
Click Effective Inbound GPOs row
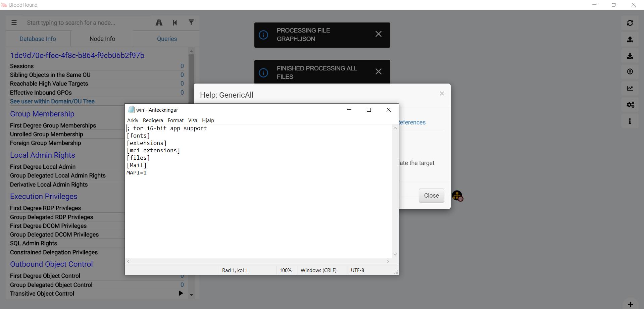(97, 93)
